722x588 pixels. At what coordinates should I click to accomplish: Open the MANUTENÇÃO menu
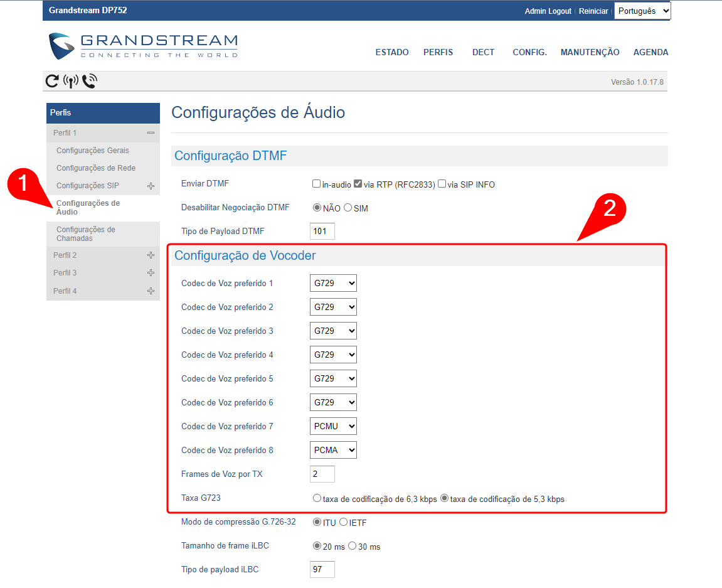pyautogui.click(x=590, y=53)
